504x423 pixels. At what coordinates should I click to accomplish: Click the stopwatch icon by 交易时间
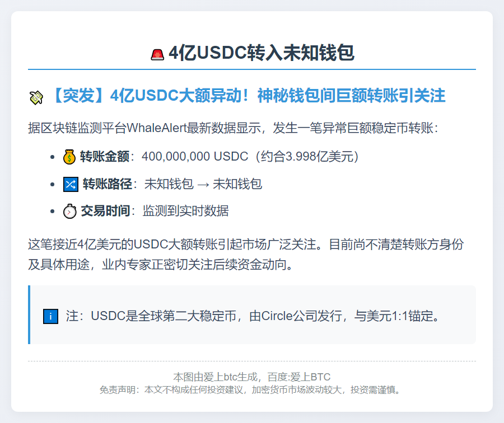[x=69, y=211]
